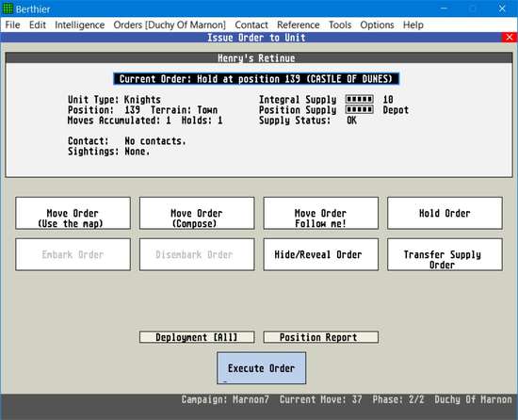Select Move Order Follow me!
Image resolution: width=518 pixels, height=420 pixels.
click(x=321, y=213)
